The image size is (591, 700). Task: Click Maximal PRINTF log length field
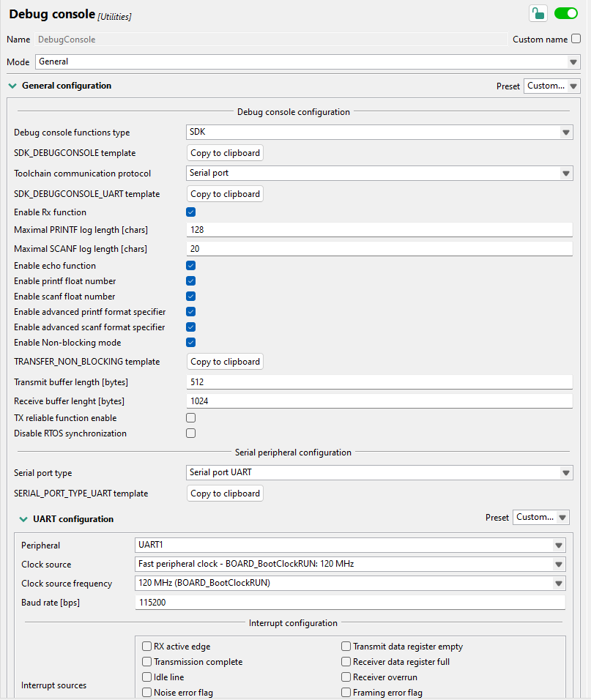pos(379,230)
